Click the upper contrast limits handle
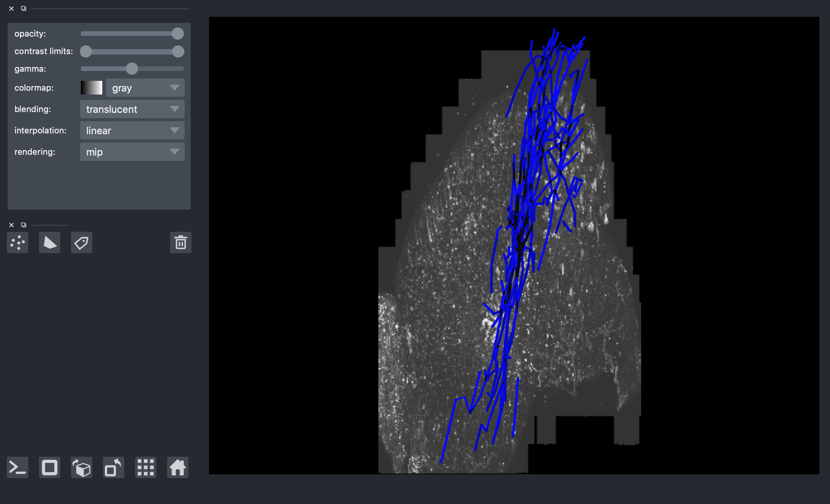 [178, 51]
